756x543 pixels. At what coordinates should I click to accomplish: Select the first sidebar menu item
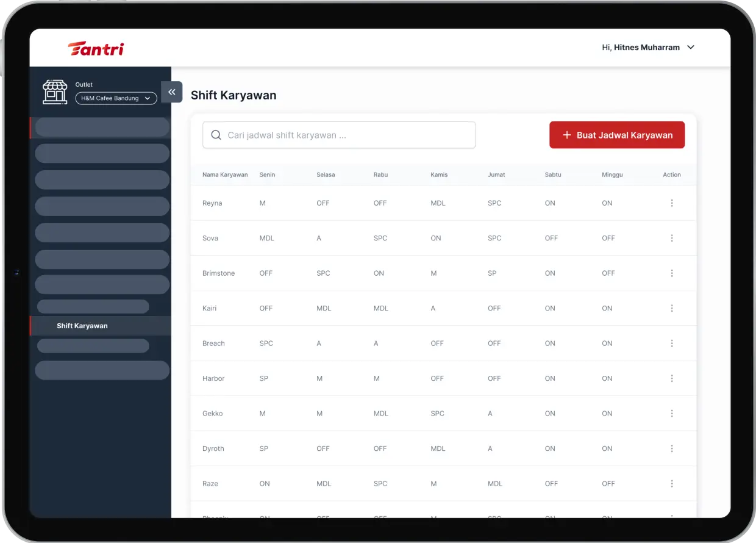(102, 127)
